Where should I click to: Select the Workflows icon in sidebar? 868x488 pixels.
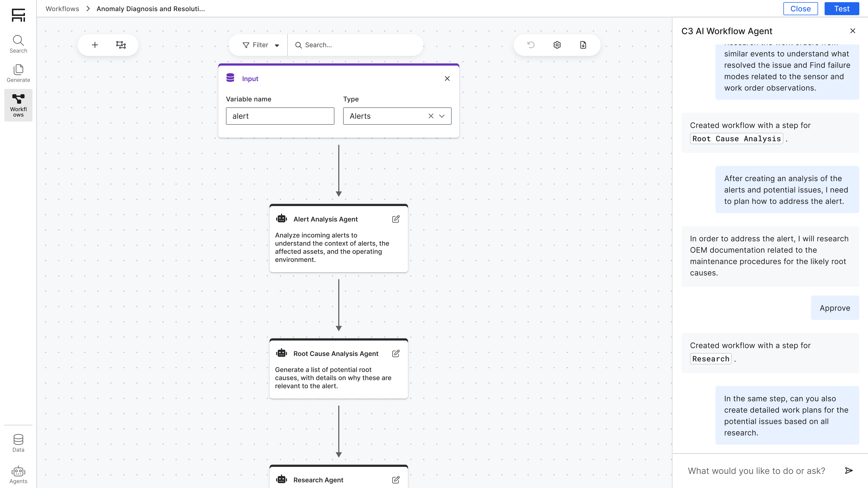pos(18,105)
